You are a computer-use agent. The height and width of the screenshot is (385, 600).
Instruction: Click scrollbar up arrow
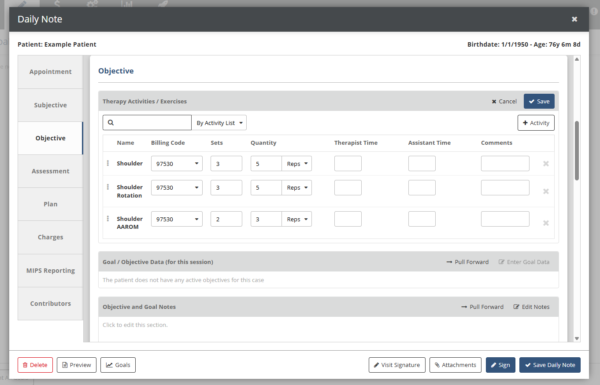click(577, 59)
